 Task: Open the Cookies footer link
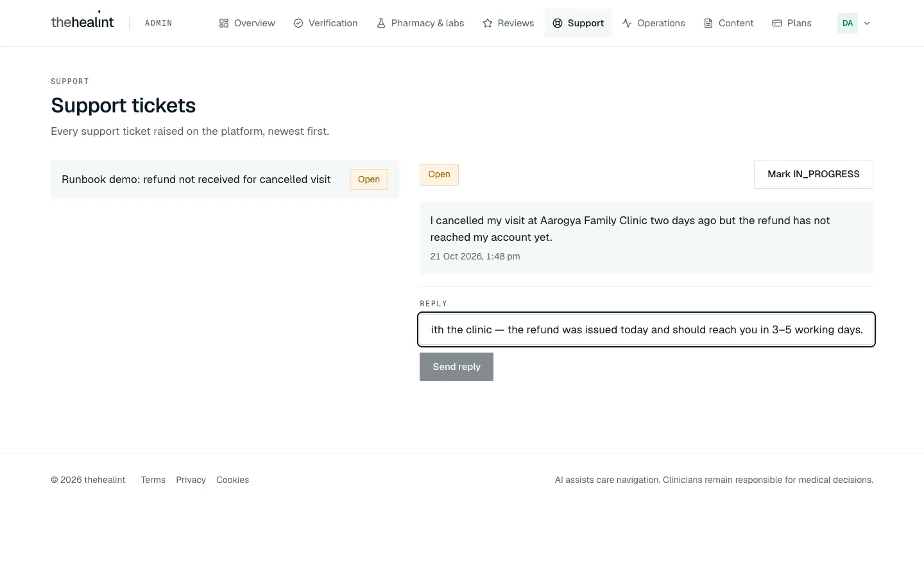point(232,480)
